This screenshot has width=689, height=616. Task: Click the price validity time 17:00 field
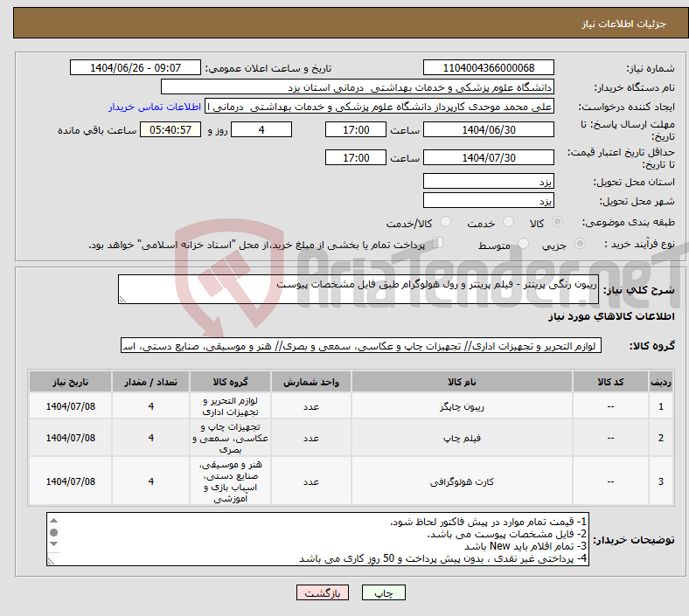(x=356, y=157)
